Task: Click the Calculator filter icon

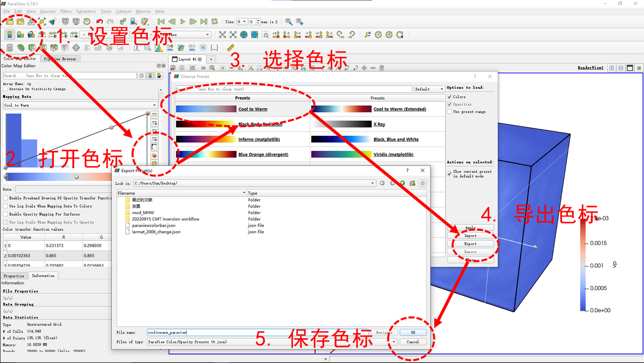Action: coord(9,48)
